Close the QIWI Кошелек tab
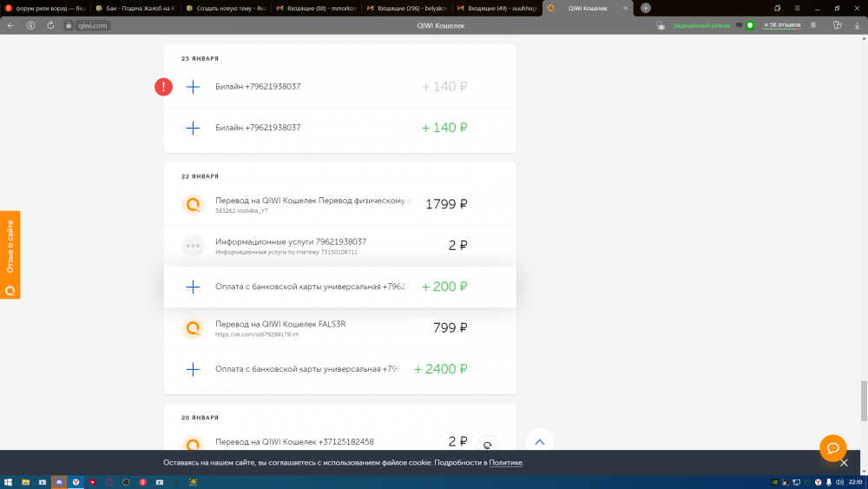 (626, 9)
